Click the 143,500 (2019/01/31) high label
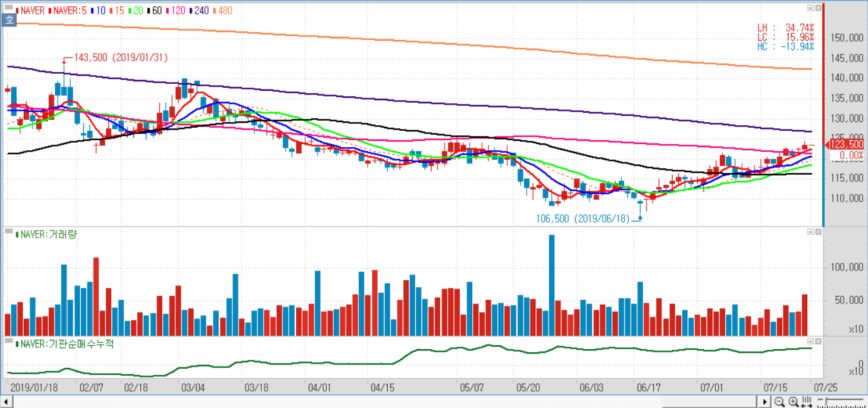This screenshot has height=408, width=868. (121, 58)
